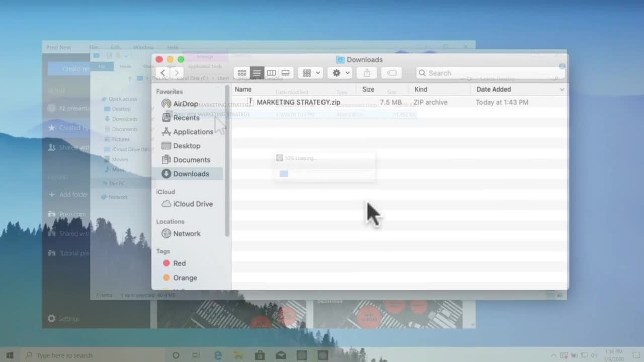Click the Share button in Finder toolbar
644x362 pixels.
pos(367,73)
